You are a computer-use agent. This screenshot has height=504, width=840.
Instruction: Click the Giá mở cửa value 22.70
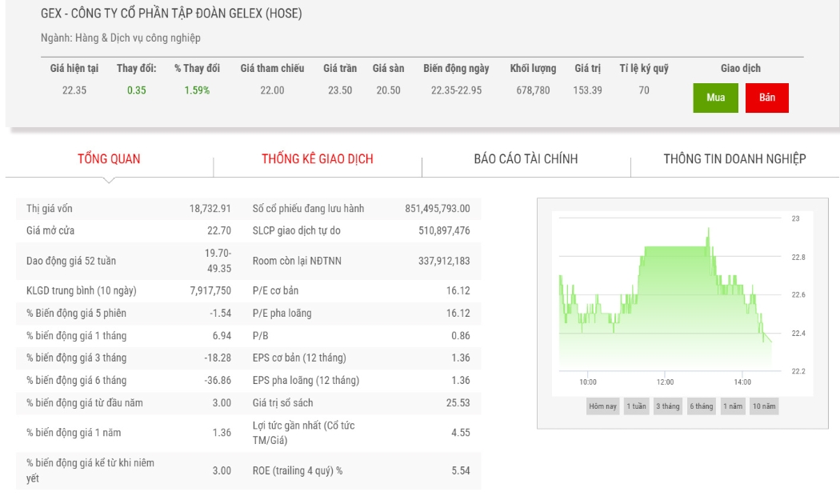[x=219, y=231]
